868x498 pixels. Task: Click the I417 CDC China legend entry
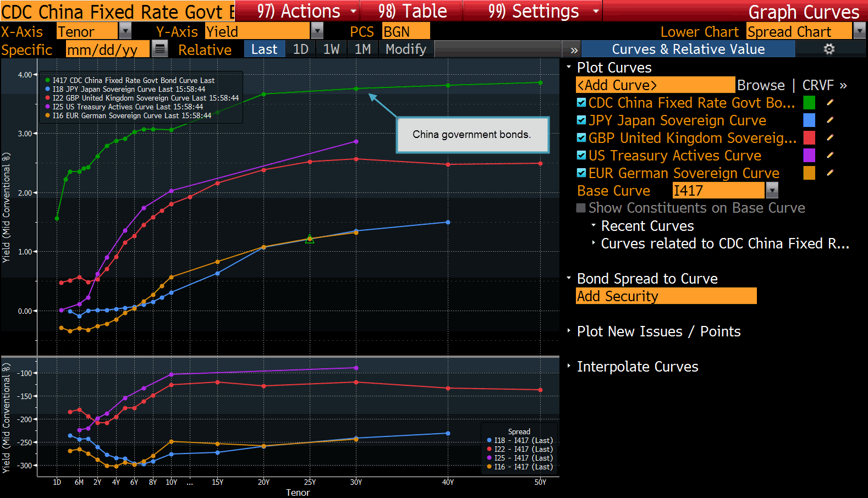(130, 80)
